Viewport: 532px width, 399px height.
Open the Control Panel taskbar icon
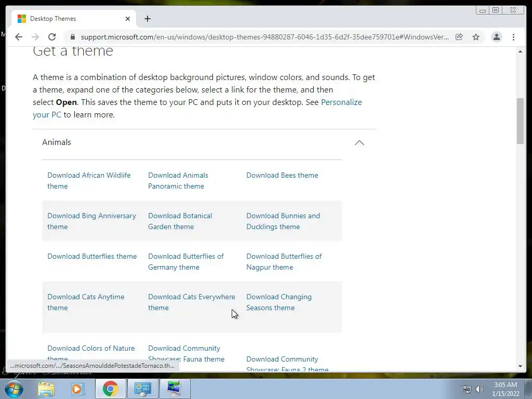click(x=142, y=389)
